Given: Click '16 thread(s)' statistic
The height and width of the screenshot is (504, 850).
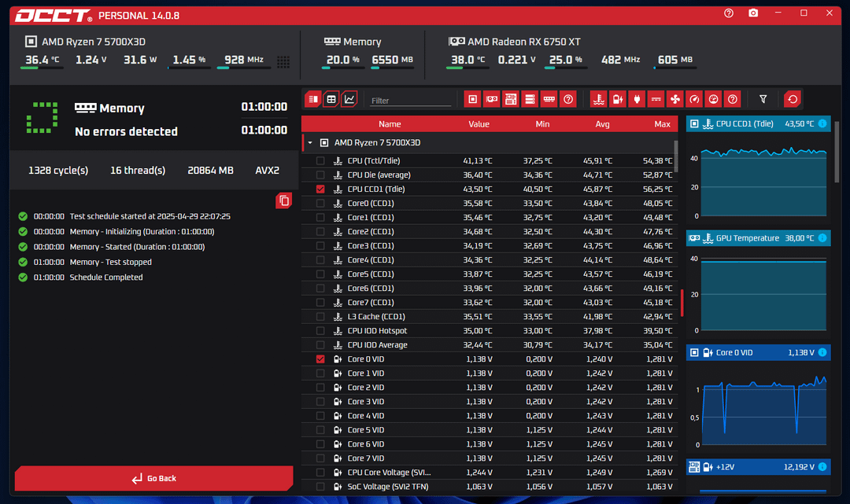Looking at the screenshot, I should click(138, 171).
